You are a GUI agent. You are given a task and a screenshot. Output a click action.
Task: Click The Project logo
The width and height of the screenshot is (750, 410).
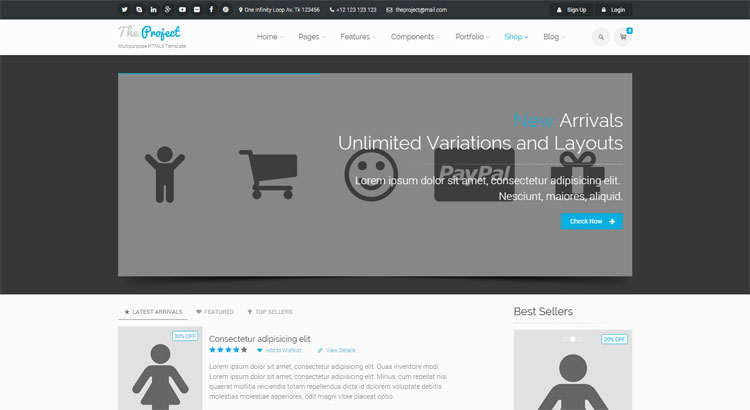pyautogui.click(x=149, y=32)
